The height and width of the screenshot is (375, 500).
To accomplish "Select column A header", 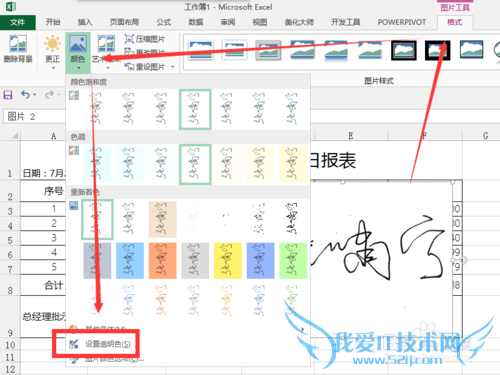I will pyautogui.click(x=53, y=136).
